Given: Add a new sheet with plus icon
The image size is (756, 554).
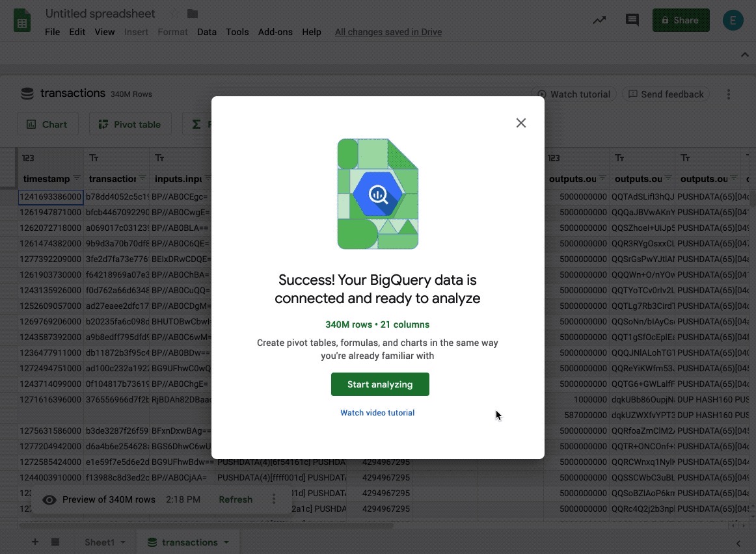Looking at the screenshot, I should [35, 542].
